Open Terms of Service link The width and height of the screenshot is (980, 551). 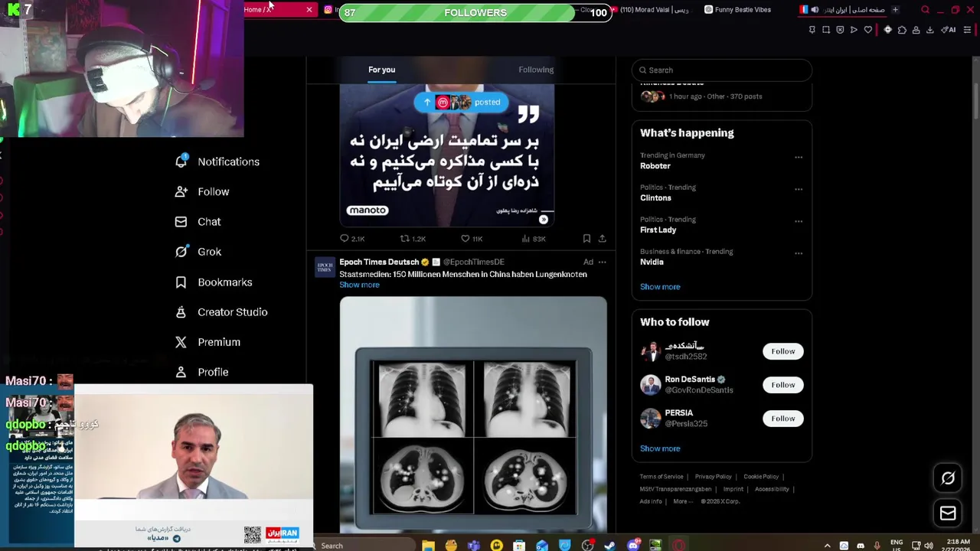[x=661, y=477]
